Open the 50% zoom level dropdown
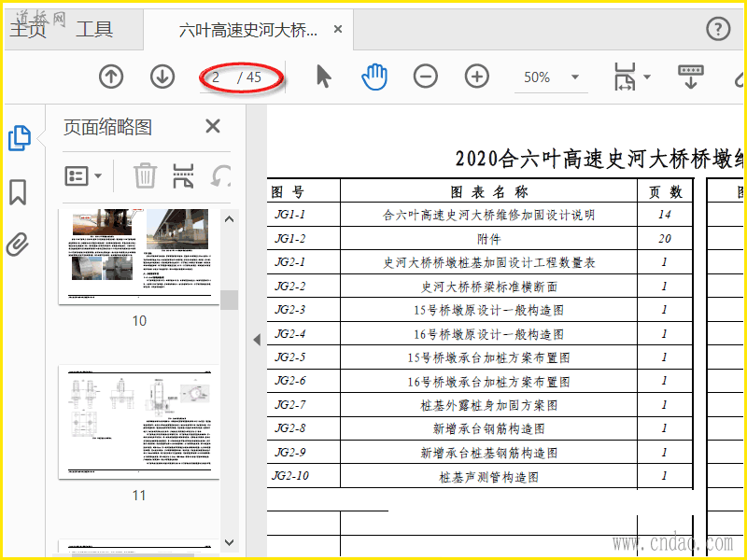 click(575, 77)
